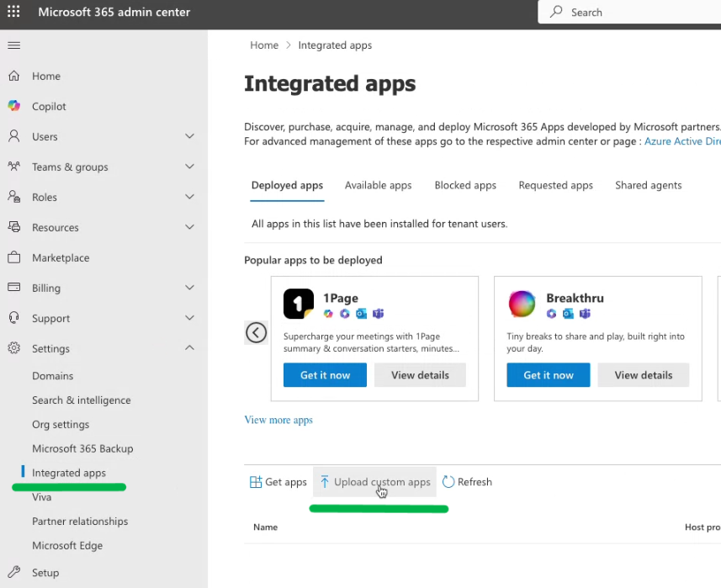Image resolution: width=721 pixels, height=588 pixels.
Task: Click the Roles icon in sidebar
Action: pyautogui.click(x=14, y=197)
